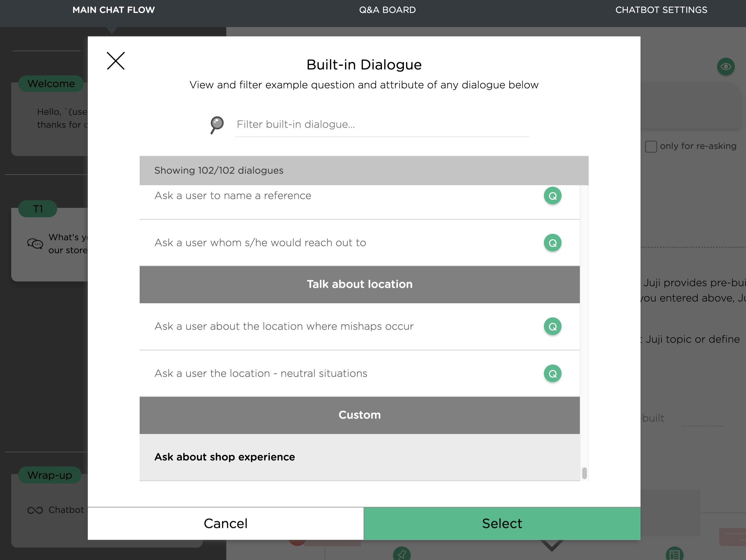Click the green pin icon at bottom
Screen dimensions: 746x560
point(402,554)
